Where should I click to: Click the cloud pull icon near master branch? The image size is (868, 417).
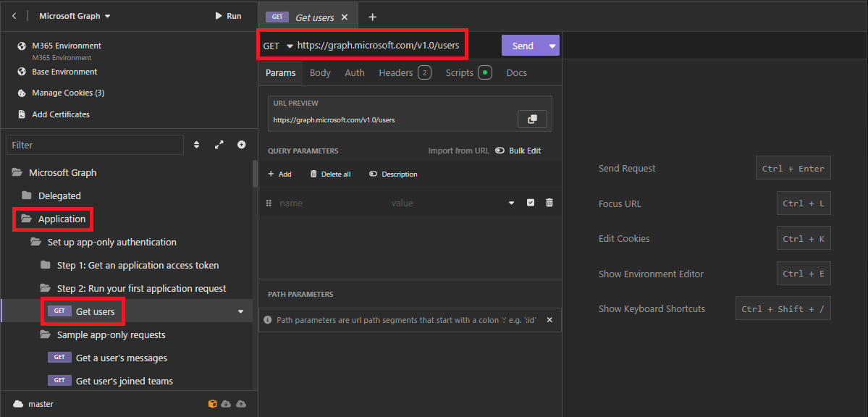(226, 404)
